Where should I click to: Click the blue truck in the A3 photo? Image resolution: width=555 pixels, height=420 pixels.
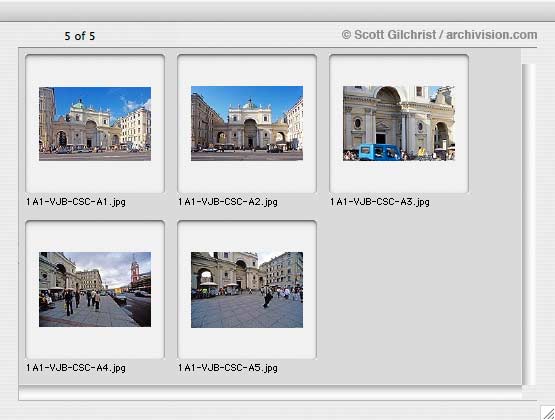click(379, 152)
